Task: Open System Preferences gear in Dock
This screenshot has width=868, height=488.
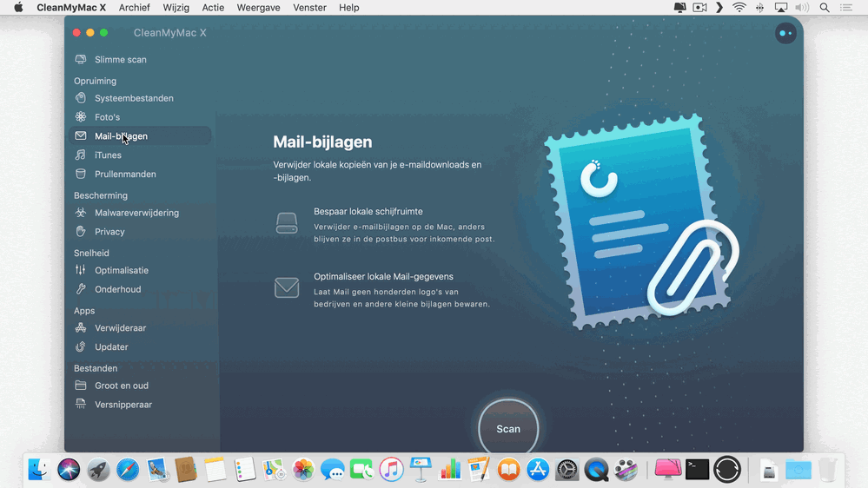Action: (x=567, y=470)
